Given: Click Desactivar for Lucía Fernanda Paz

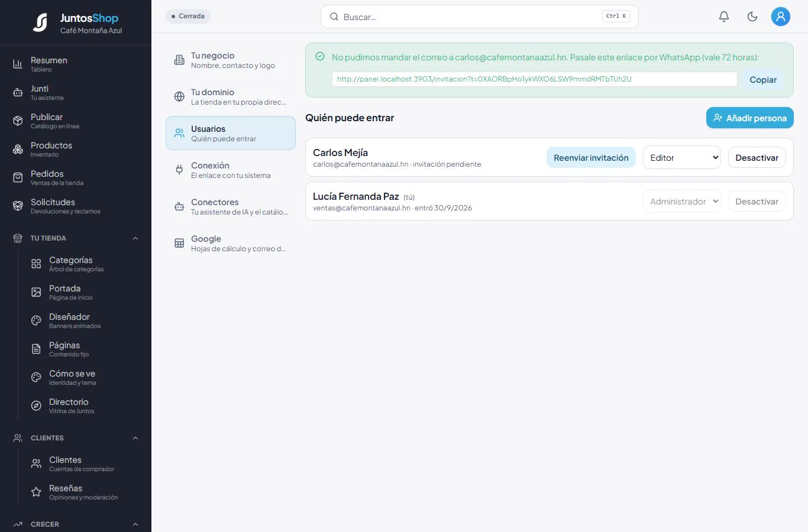Looking at the screenshot, I should pos(757,202).
